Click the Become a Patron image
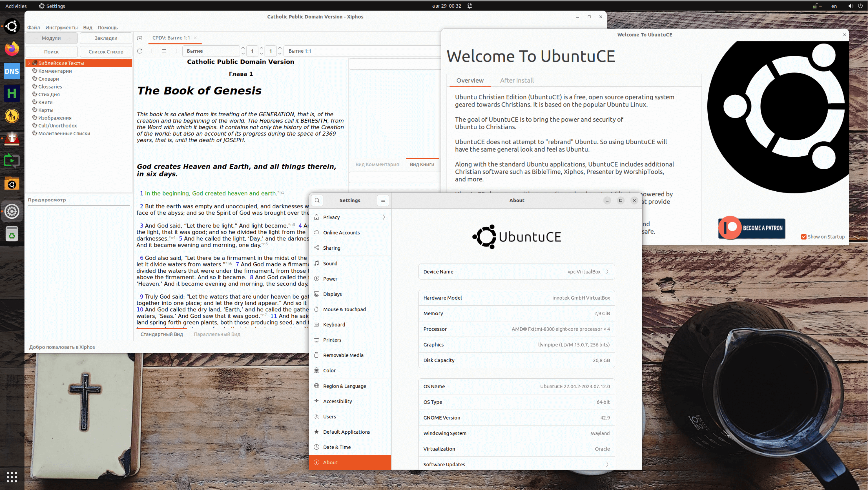Image resolution: width=868 pixels, height=490 pixels. 751,228
